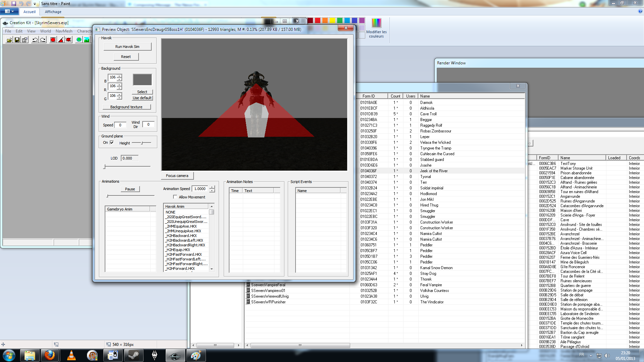
Task: Open VLC media player from the taskbar
Action: [71, 355]
